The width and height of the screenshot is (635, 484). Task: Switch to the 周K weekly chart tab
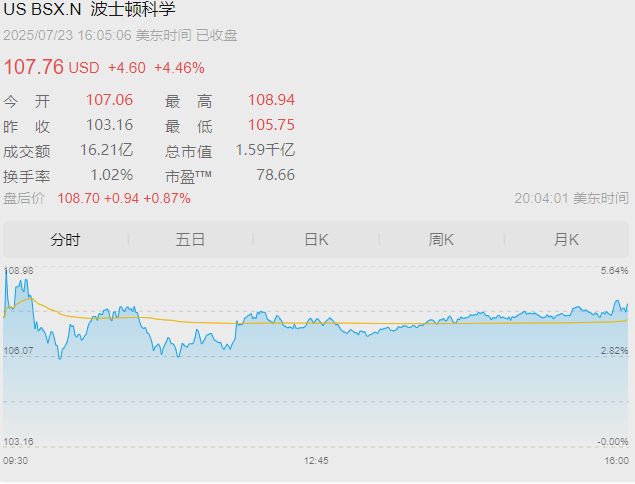441,240
